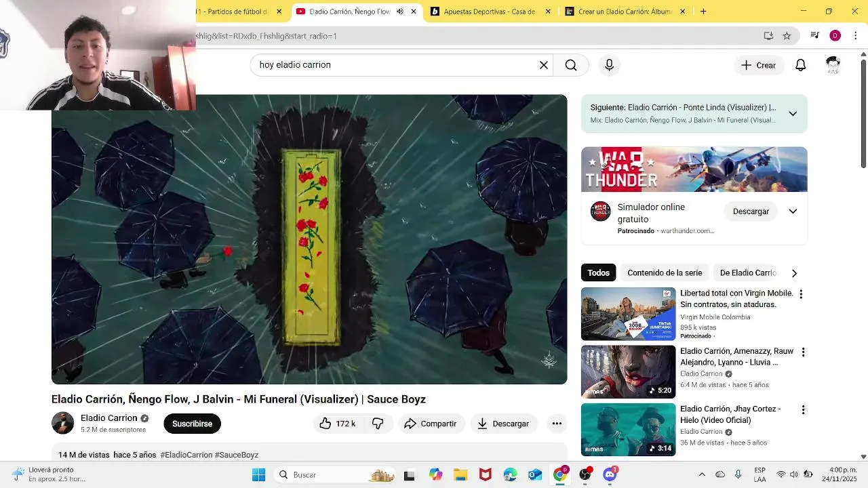Image resolution: width=868 pixels, height=488 pixels.
Task: Open the notifications bell
Action: point(800,65)
